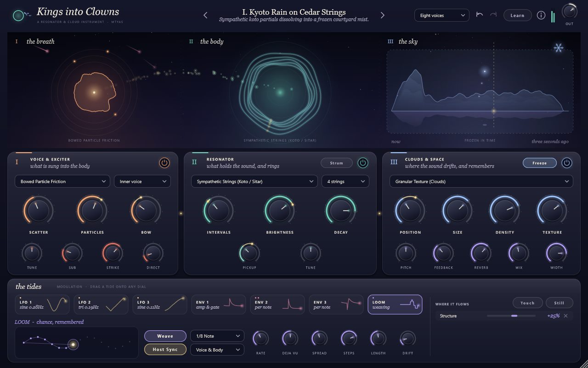This screenshot has height=368, width=588.
Task: Open the info icon beside Learn
Action: 541,15
